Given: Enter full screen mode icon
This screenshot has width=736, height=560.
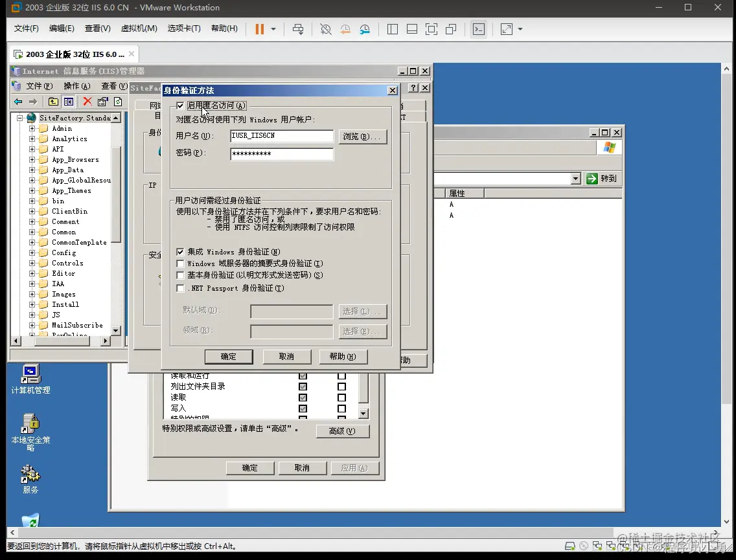Looking at the screenshot, I should coord(431,29).
